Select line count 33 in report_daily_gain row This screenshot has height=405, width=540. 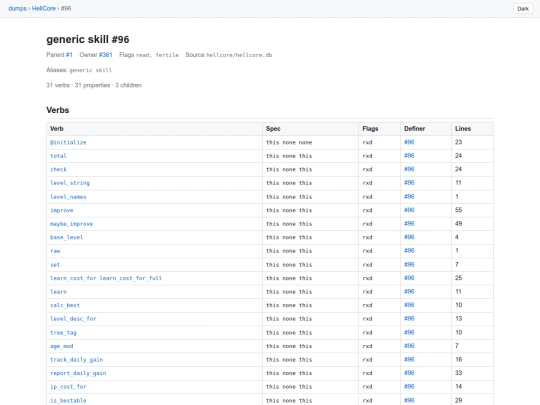458,373
